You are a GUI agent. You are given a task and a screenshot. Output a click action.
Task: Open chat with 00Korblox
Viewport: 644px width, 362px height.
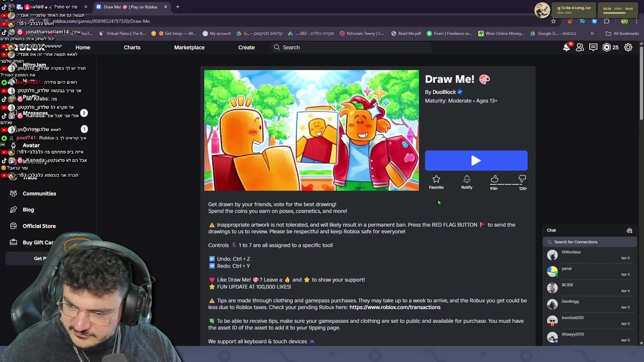(x=589, y=255)
